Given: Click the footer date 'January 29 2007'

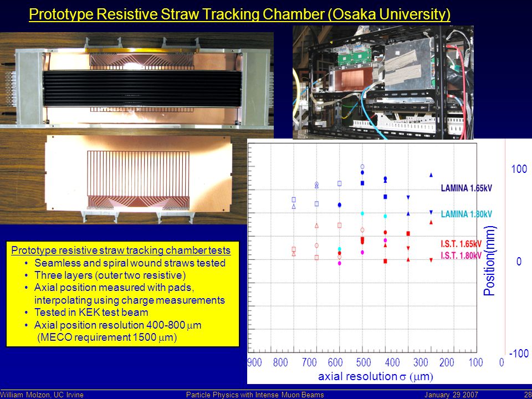Looking at the screenshot, I should click(x=451, y=395).
